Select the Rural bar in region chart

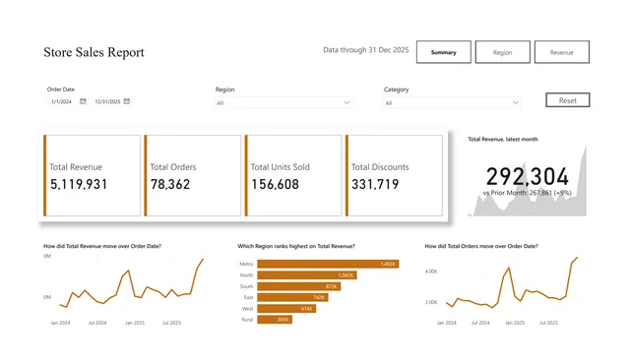click(x=275, y=320)
